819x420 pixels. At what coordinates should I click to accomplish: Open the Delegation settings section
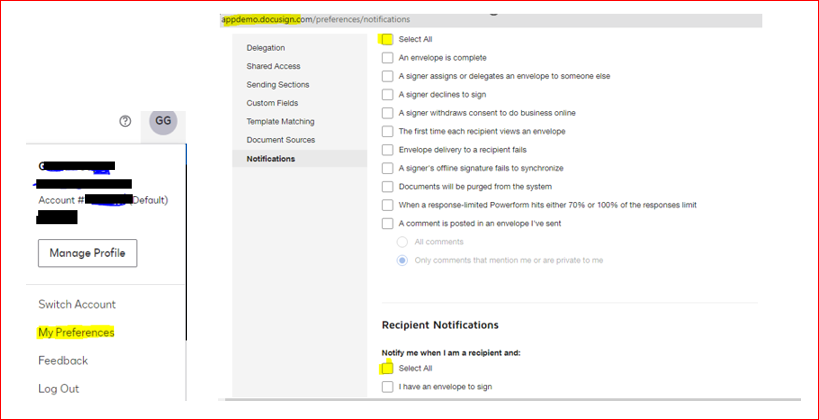tap(266, 48)
